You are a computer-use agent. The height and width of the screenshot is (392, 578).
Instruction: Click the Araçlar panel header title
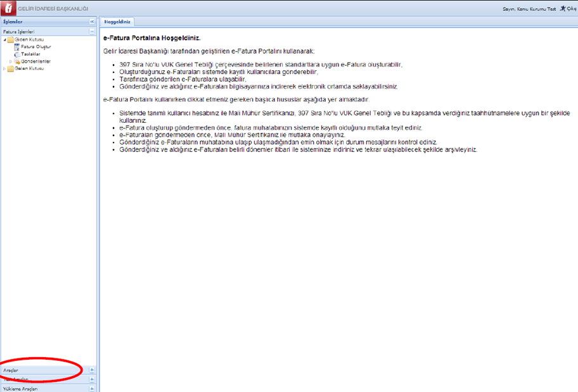11,369
